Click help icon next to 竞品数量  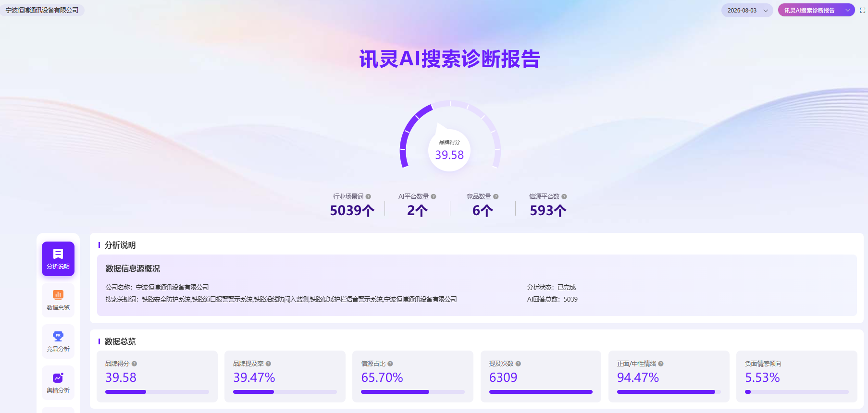pos(496,196)
